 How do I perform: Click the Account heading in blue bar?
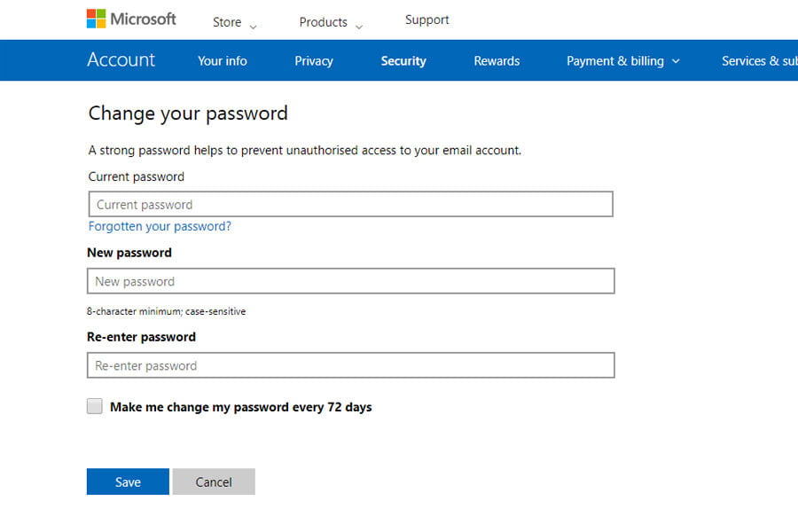121,60
